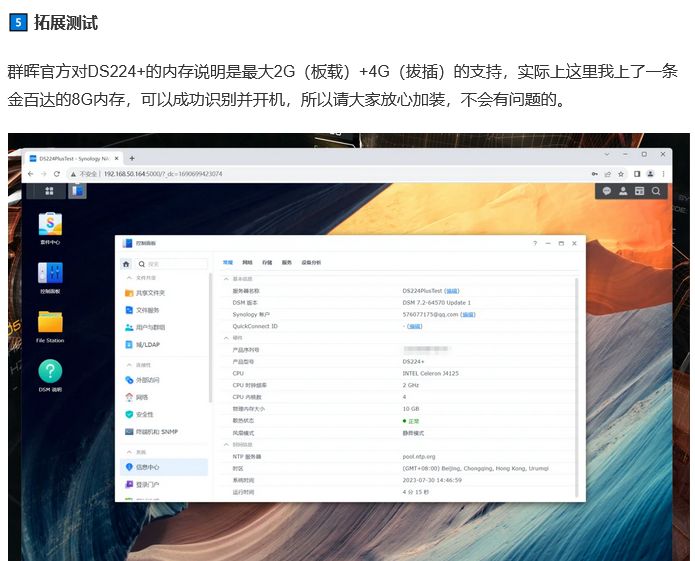Collapse the 时间信息 section chevron
Screen dimensions: 695x561
[226, 444]
